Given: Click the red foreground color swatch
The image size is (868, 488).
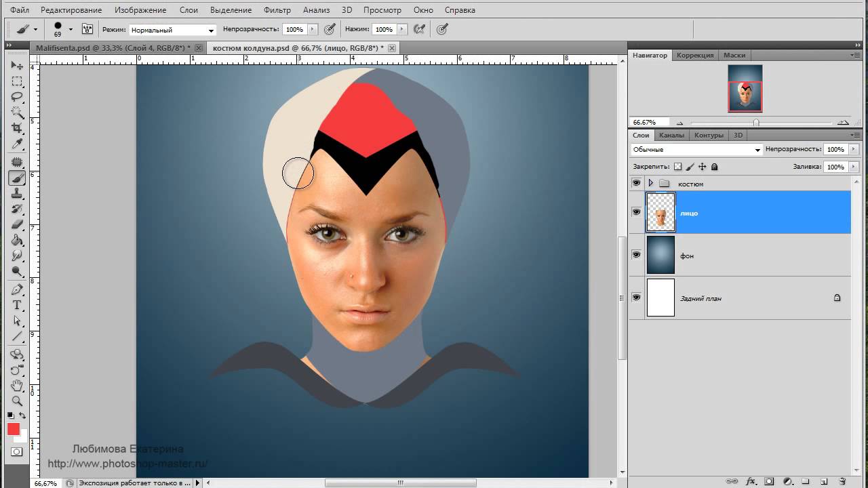Looking at the screenshot, I should click(14, 429).
